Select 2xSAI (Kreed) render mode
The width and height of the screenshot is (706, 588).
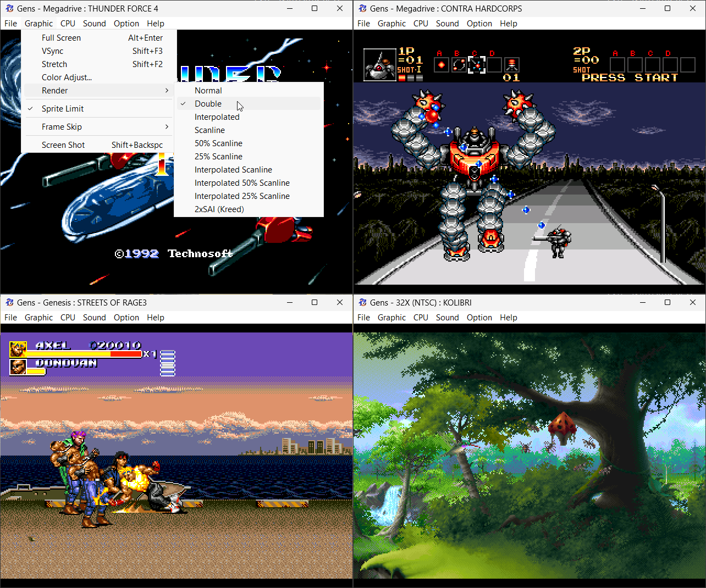[249, 209]
